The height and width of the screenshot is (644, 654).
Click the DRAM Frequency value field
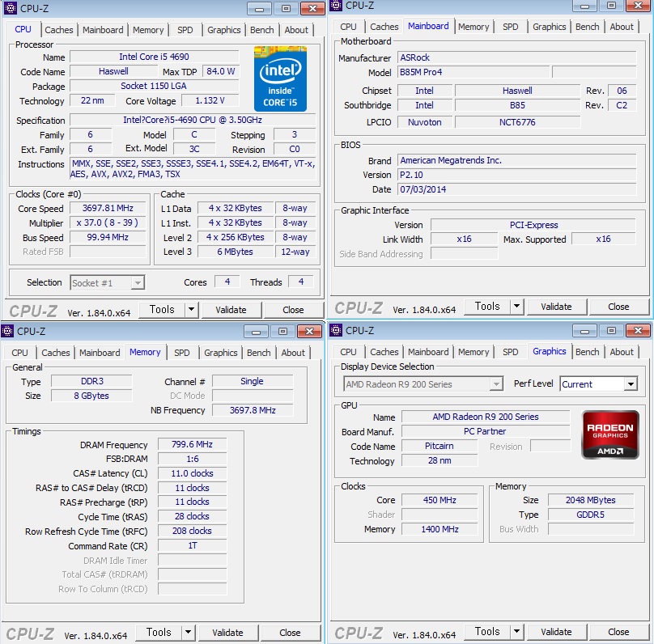click(x=193, y=445)
